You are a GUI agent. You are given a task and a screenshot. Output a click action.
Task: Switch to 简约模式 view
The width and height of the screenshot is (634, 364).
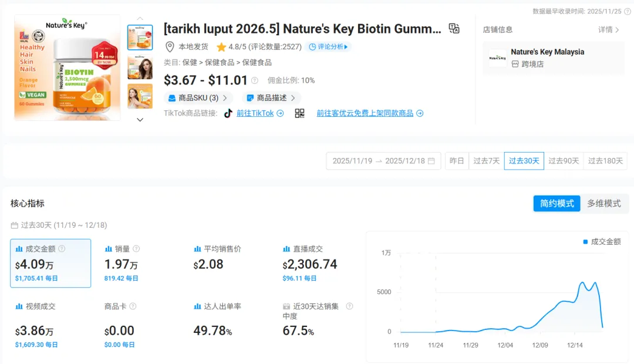(x=557, y=203)
